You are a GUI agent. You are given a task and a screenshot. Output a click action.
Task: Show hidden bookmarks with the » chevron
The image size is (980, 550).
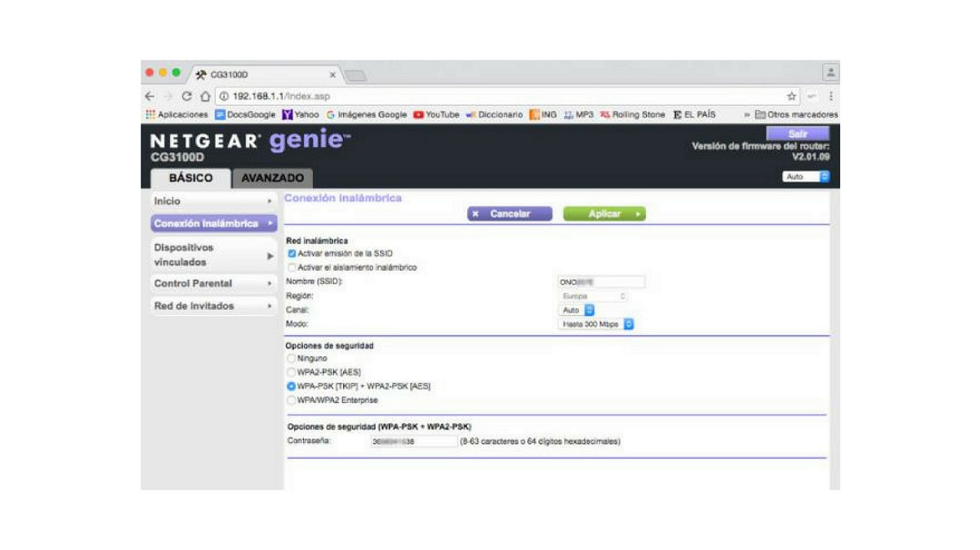747,115
